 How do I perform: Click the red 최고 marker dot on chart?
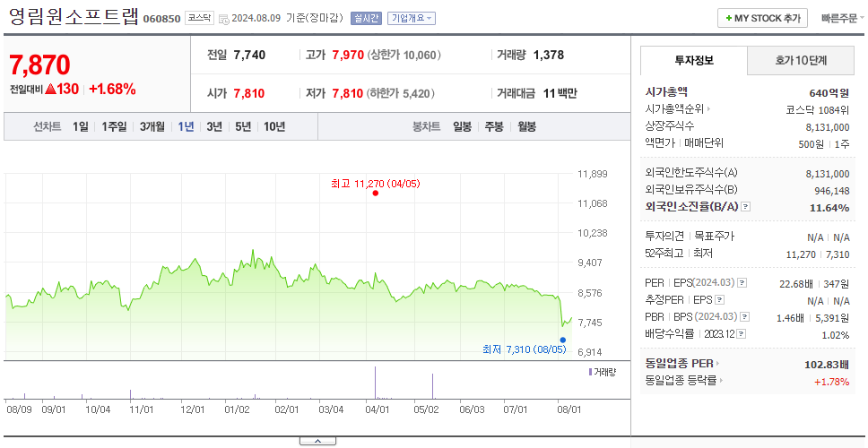pos(376,193)
